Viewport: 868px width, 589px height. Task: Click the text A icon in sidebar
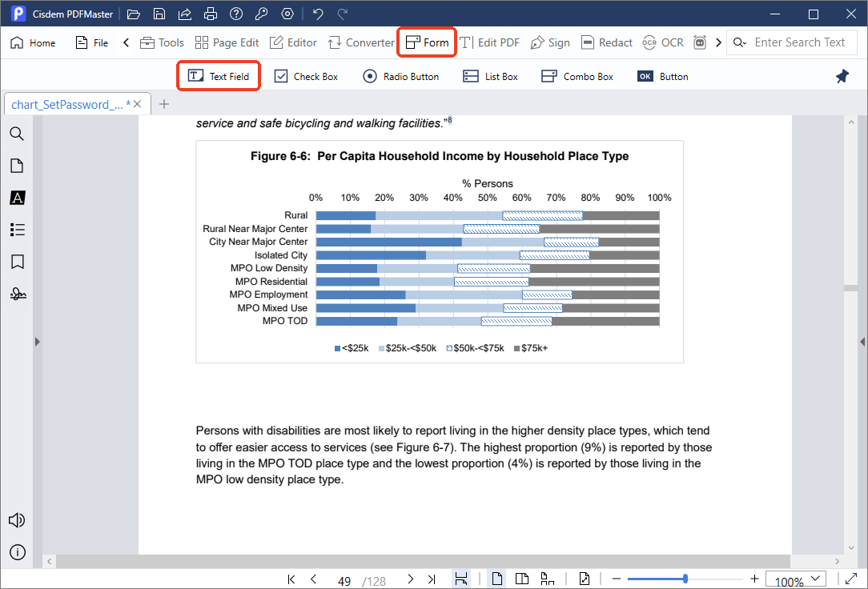[x=17, y=198]
